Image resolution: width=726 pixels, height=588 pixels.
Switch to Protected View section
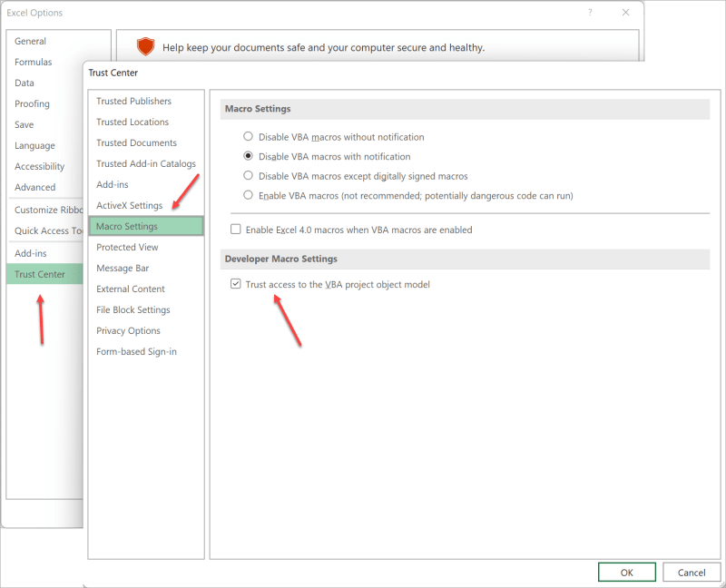point(146,247)
